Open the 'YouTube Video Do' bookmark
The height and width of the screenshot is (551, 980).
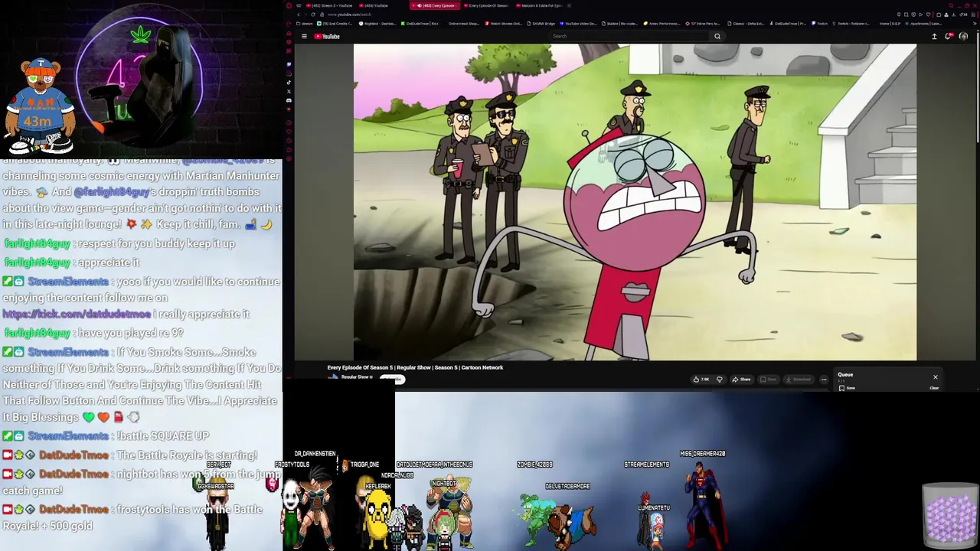pos(578,24)
